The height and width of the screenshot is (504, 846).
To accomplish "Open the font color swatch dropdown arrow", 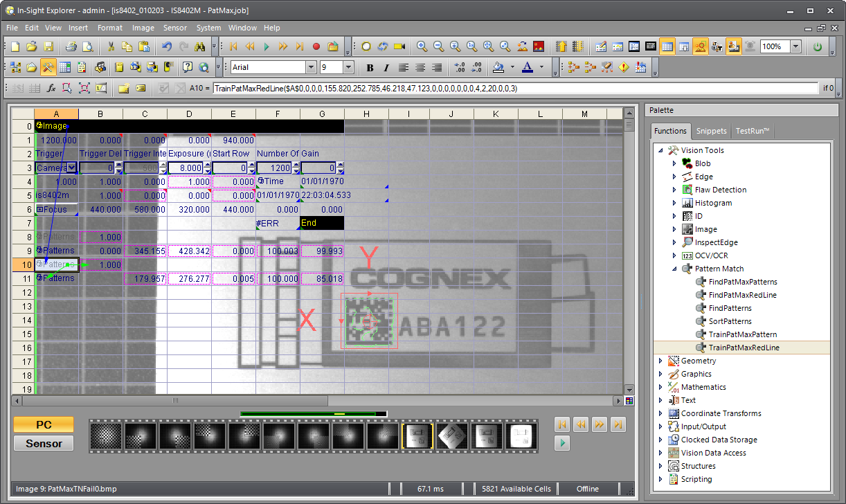I will [542, 68].
